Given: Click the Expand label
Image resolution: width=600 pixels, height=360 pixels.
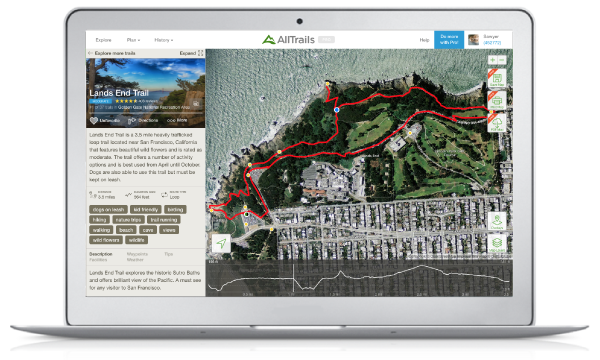Looking at the screenshot, I should [x=188, y=53].
